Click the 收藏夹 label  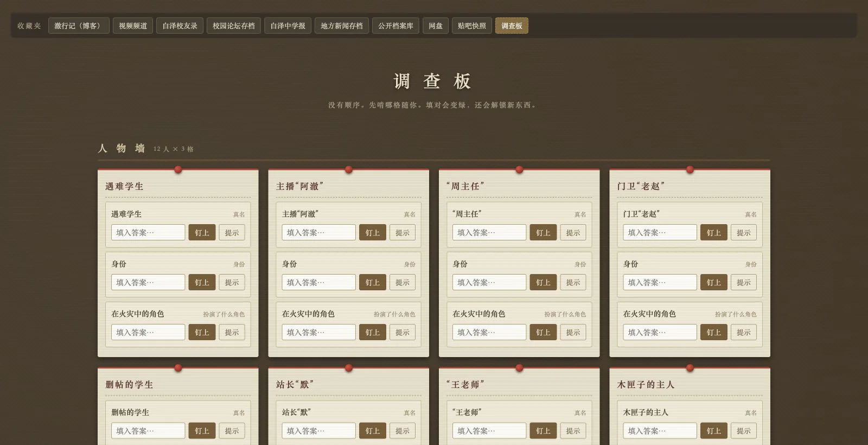[x=29, y=26]
